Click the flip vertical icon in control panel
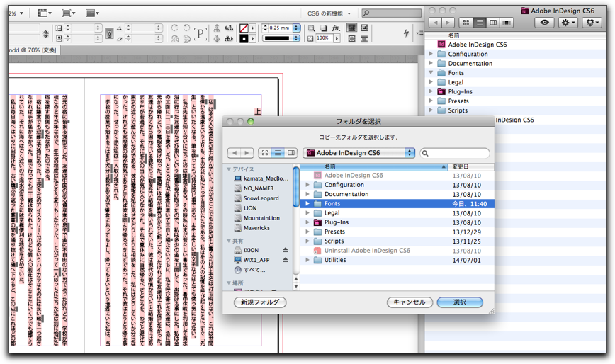Screen dimensions: 615x364 pos(187,39)
